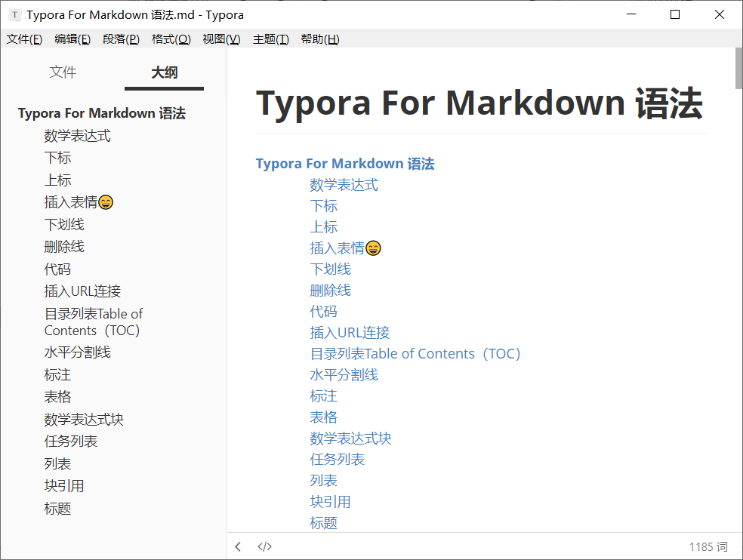
Task: Select 上标 in the outline panel
Action: click(x=58, y=180)
